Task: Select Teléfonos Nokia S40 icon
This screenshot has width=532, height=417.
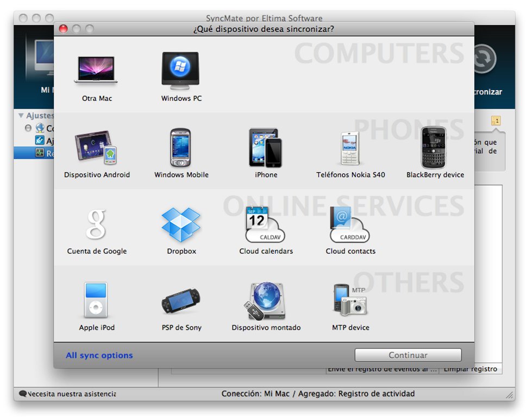Action: [x=350, y=148]
